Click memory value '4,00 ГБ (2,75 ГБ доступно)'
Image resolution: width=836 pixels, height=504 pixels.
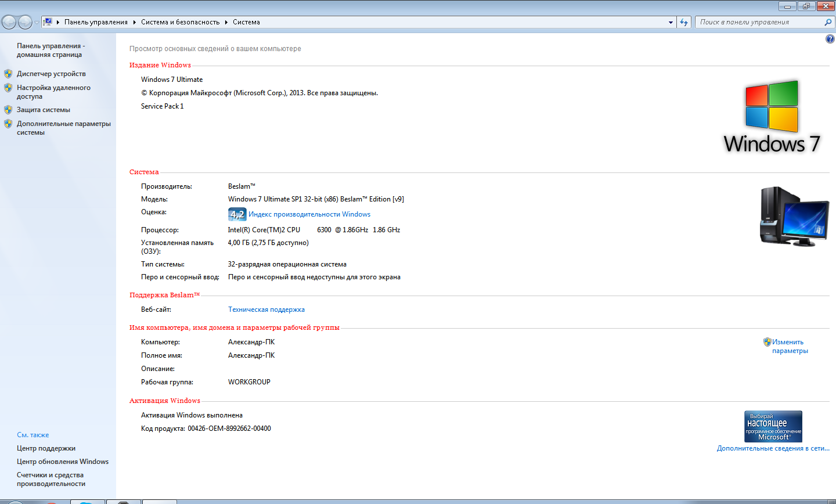268,243
